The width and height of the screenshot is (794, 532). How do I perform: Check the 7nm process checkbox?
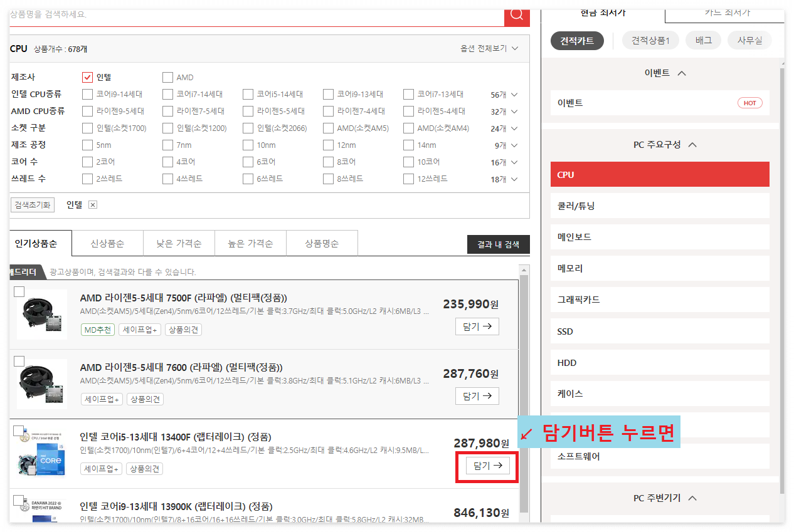pyautogui.click(x=167, y=145)
